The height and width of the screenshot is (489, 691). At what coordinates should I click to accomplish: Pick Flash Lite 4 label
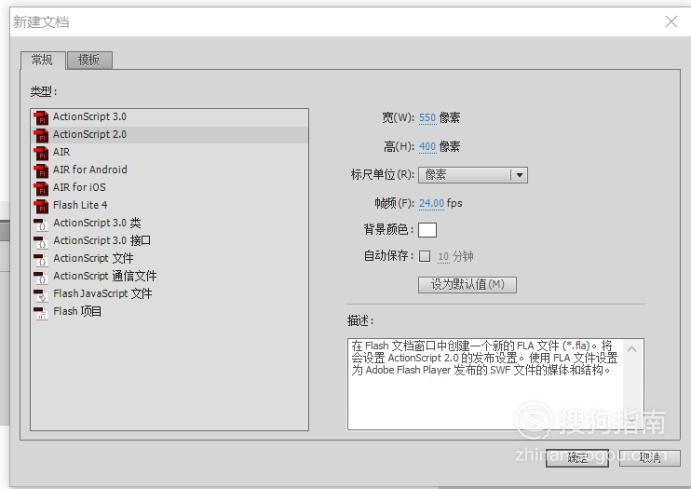click(x=80, y=205)
